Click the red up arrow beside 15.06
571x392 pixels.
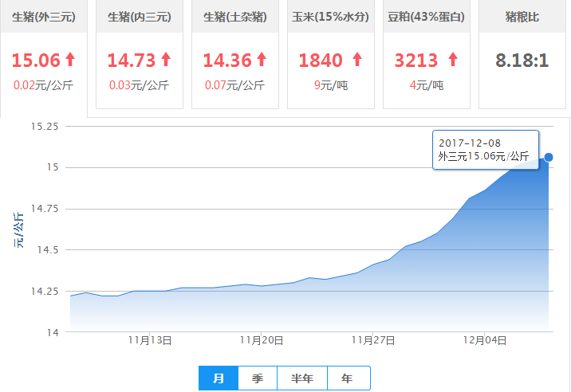pyautogui.click(x=70, y=59)
